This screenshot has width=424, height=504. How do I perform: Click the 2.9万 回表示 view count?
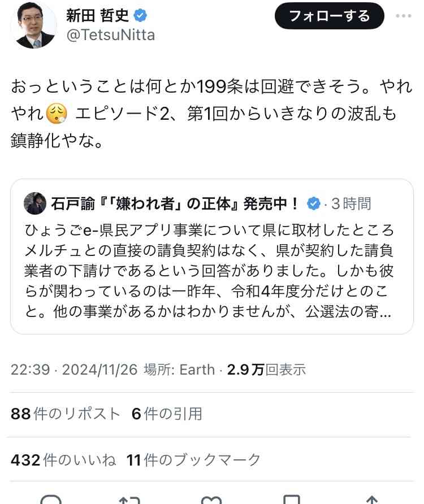click(x=266, y=370)
